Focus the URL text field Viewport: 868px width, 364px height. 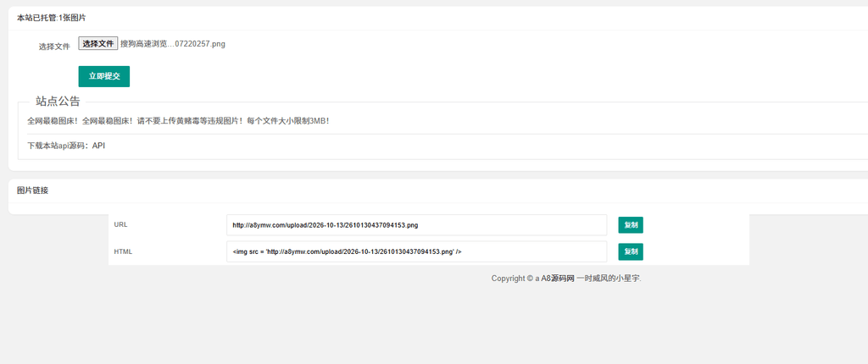[417, 225]
